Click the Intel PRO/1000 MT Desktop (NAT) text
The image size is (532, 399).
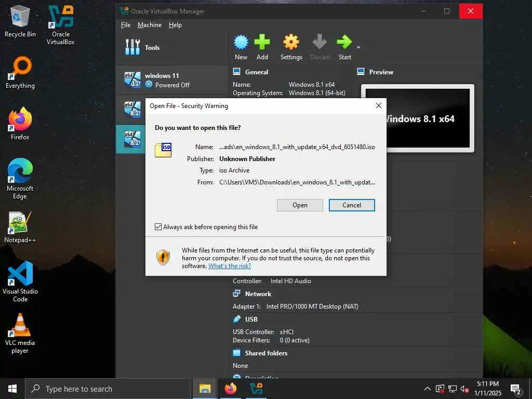(312, 307)
